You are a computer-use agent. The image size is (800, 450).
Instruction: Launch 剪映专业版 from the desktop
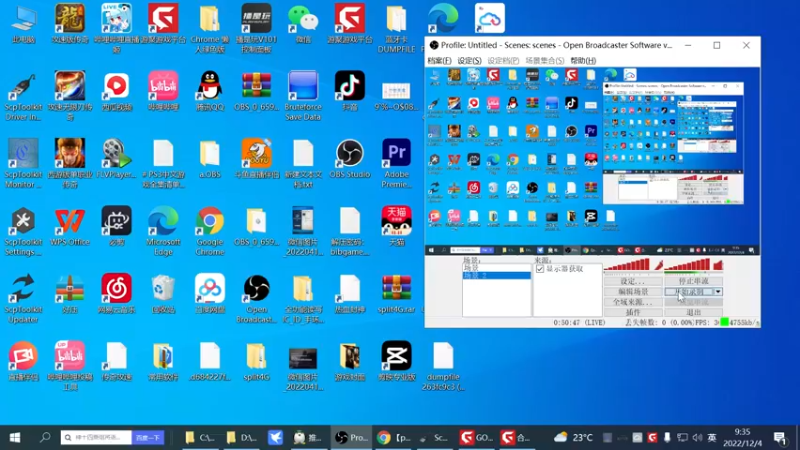click(396, 361)
